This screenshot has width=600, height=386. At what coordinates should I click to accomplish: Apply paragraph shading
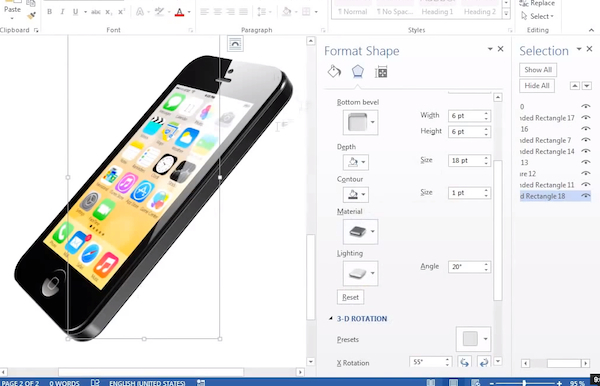[x=287, y=12]
